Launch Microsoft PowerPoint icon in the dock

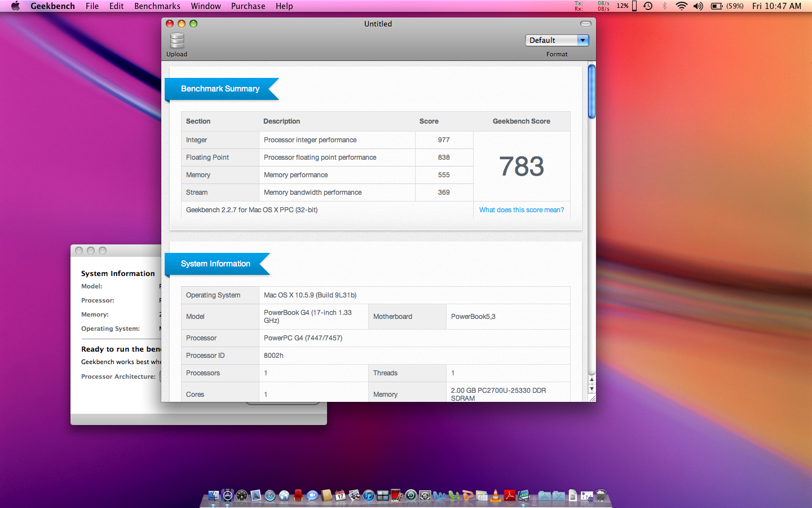pyautogui.click(x=467, y=496)
